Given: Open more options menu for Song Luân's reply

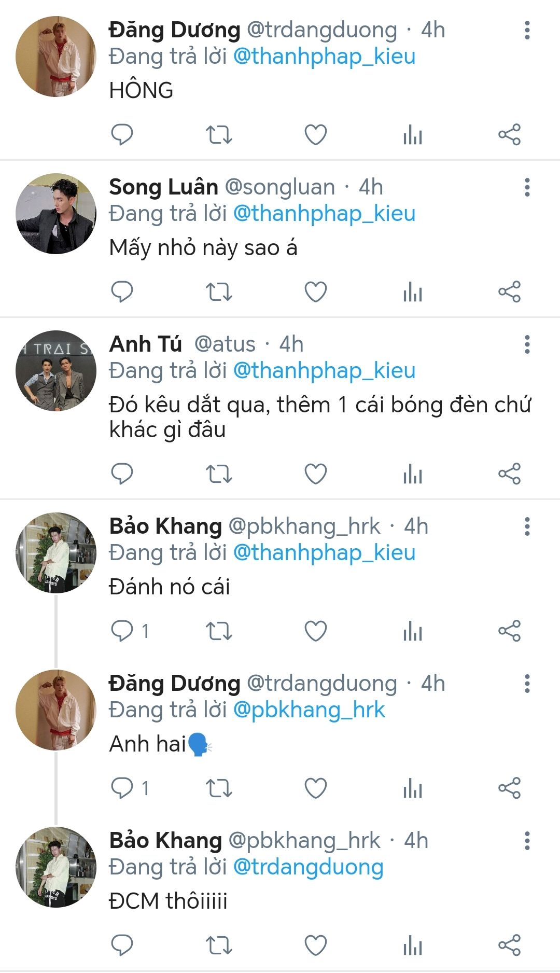Looking at the screenshot, I should pos(527,187).
